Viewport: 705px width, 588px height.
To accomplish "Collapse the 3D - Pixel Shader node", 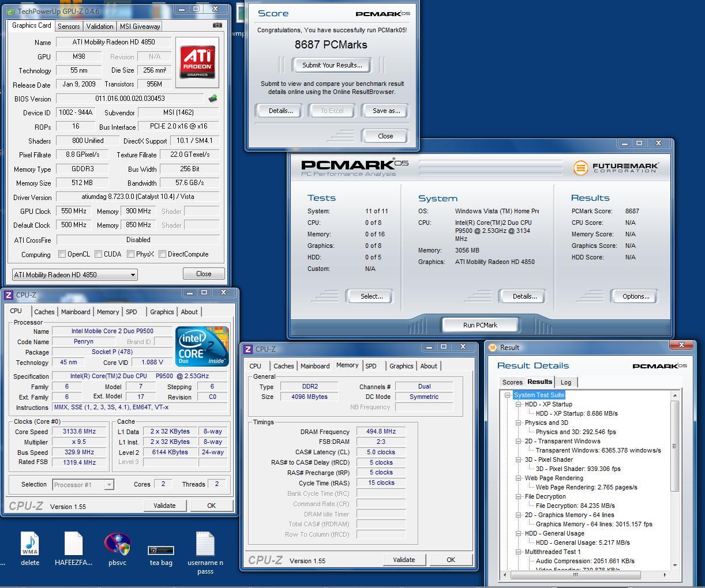I will pyautogui.click(x=518, y=459).
